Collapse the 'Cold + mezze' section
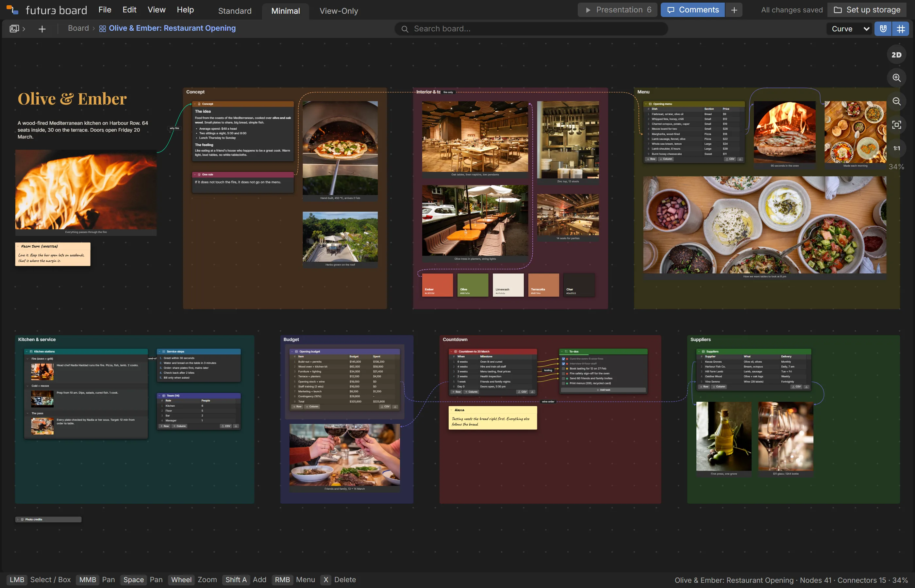 coord(28,386)
